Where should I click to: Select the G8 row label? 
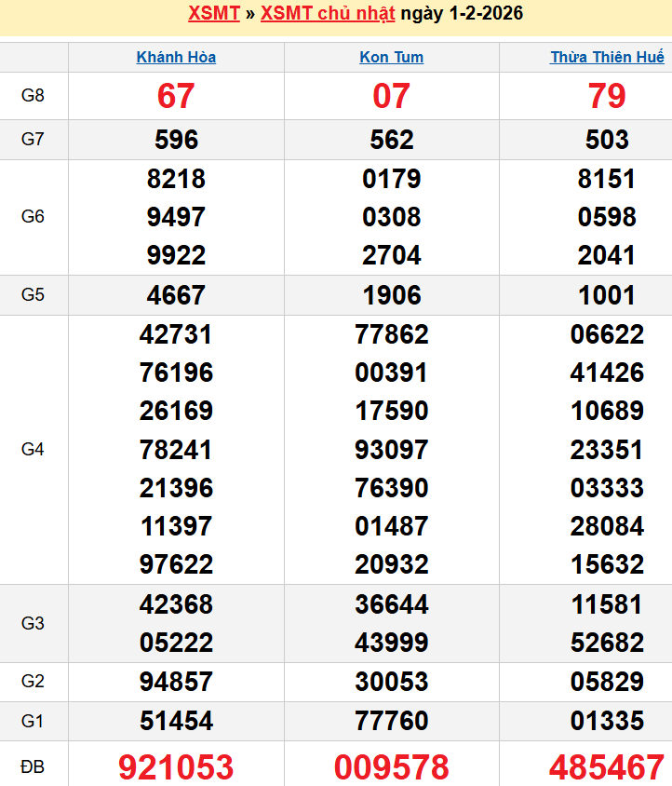pyautogui.click(x=33, y=96)
